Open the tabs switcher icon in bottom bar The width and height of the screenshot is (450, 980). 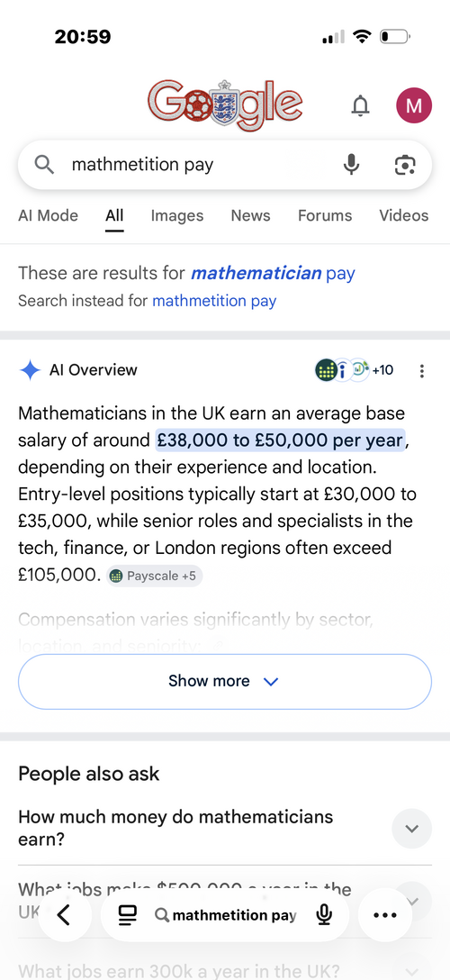(x=127, y=916)
